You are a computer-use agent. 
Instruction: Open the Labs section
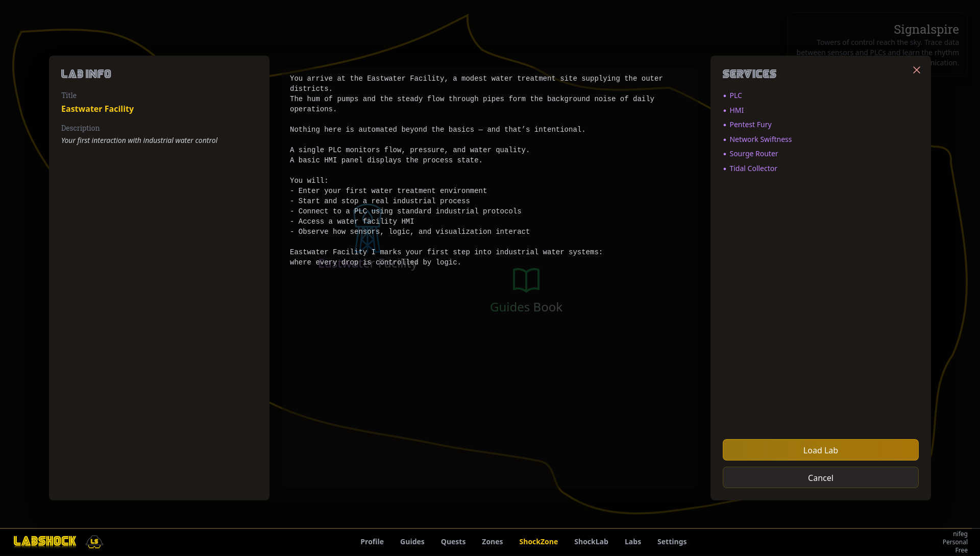click(632, 541)
